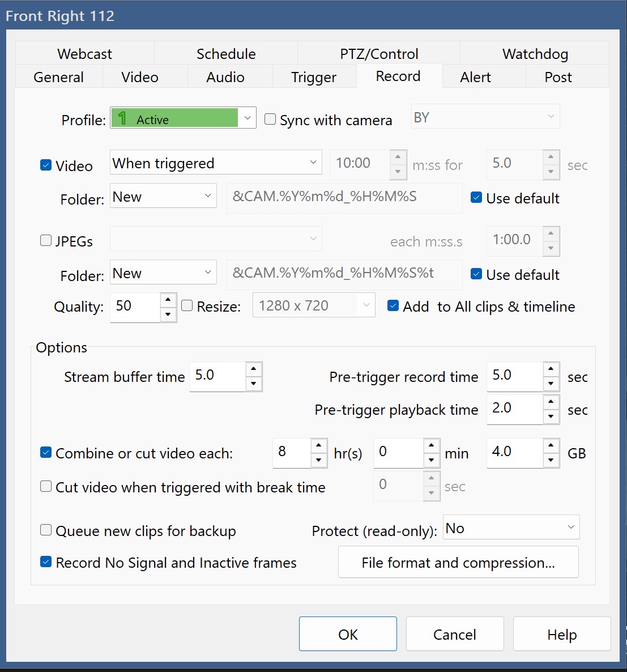The height and width of the screenshot is (672, 627).
Task: Decrease Pre-trigger playback time down arrow
Action: (551, 416)
